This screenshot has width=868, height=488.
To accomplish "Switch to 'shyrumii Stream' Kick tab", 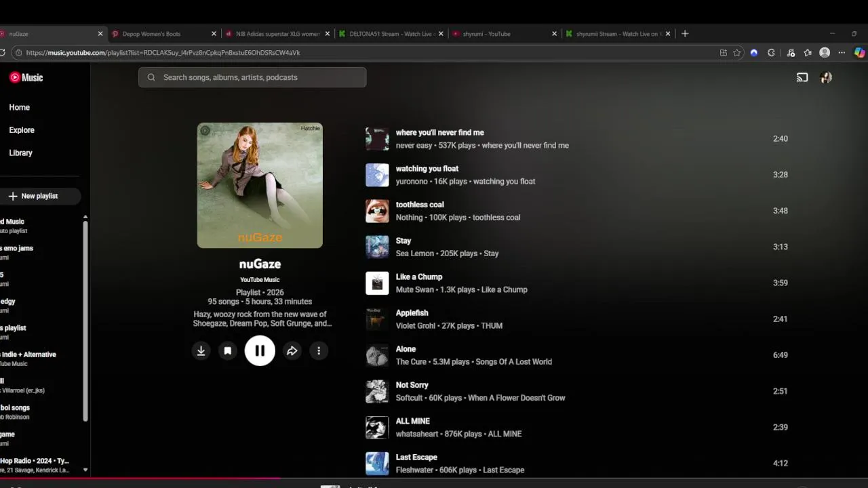I will pyautogui.click(x=618, y=34).
